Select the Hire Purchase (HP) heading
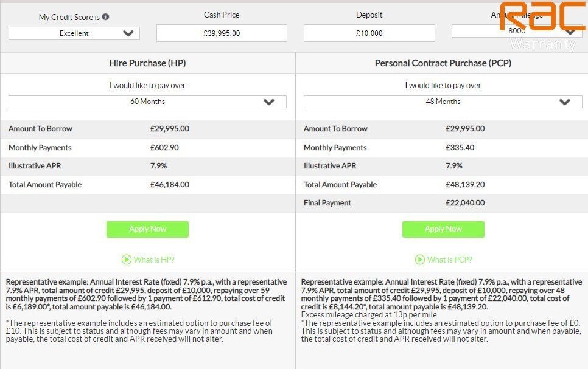 pyautogui.click(x=147, y=63)
